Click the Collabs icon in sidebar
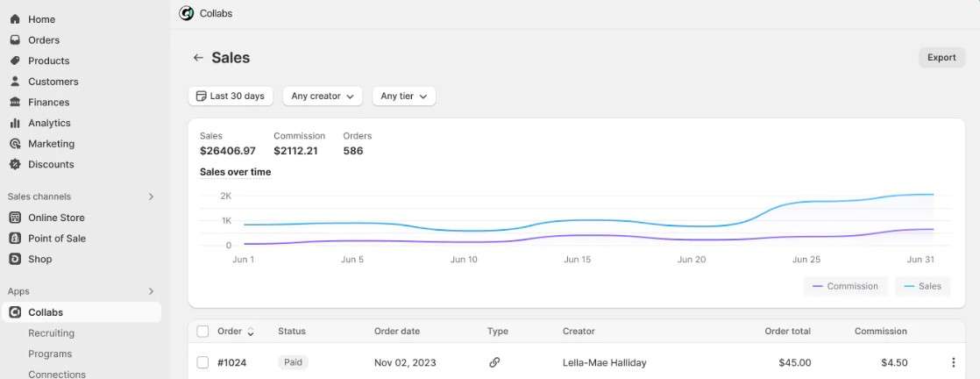The width and height of the screenshot is (980, 379). click(15, 312)
